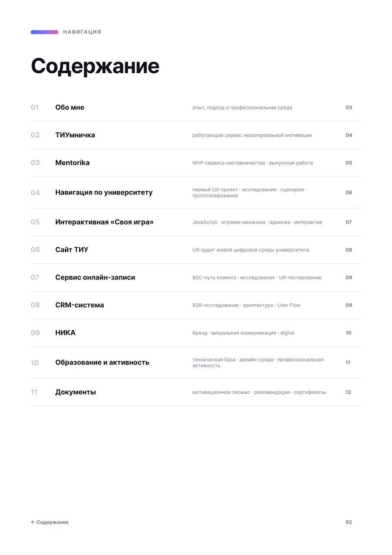
Task: Click the gradient pill beside НАВИГАЦИЯ
Action: (x=44, y=32)
